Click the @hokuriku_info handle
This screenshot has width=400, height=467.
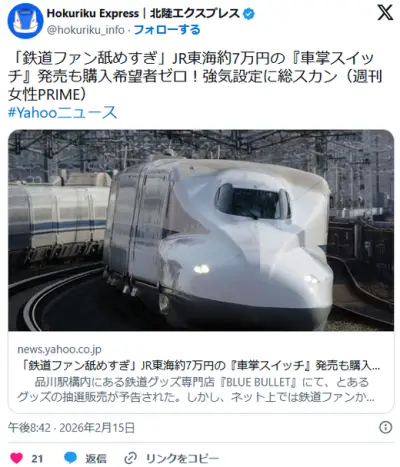pos(86,30)
